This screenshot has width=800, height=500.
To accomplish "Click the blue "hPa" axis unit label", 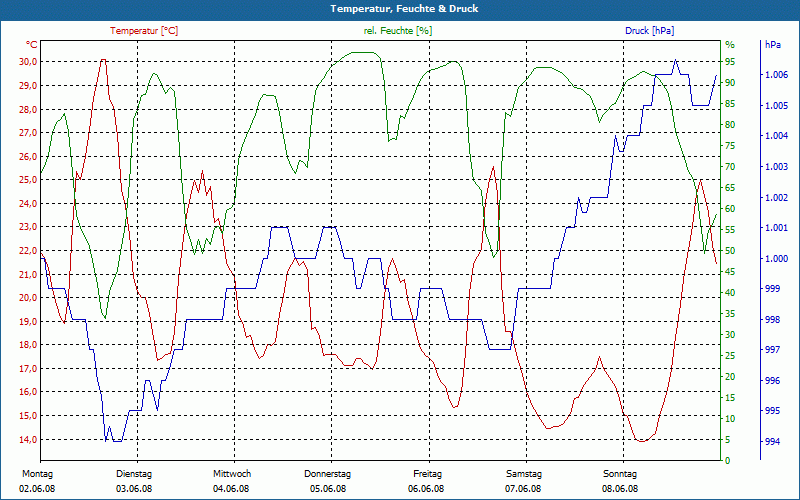I will tap(773, 45).
